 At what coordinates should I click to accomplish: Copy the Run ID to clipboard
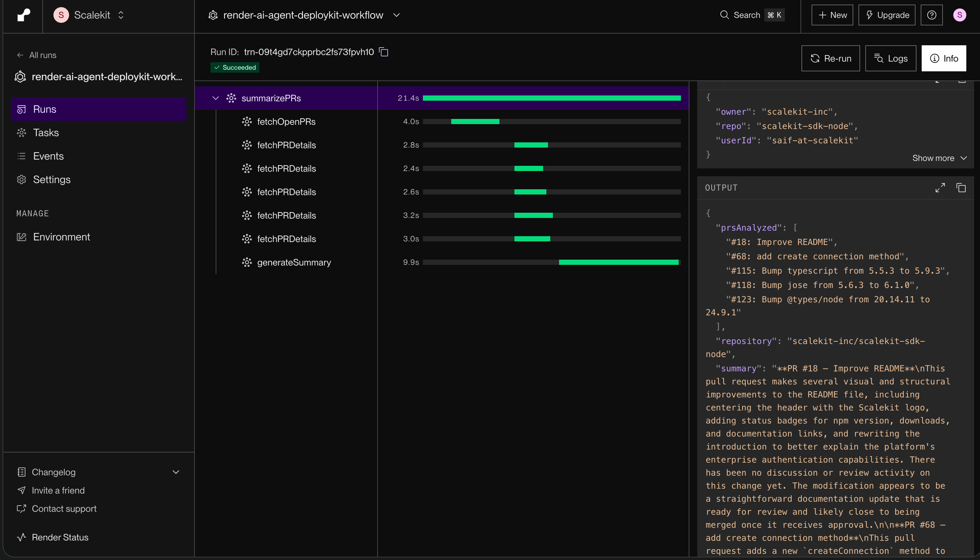coord(383,52)
